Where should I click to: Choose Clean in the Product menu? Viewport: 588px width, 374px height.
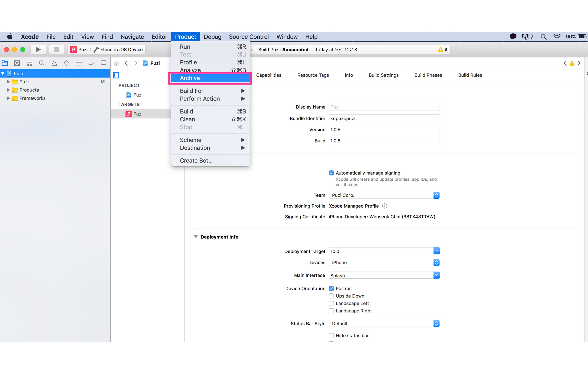click(210, 119)
